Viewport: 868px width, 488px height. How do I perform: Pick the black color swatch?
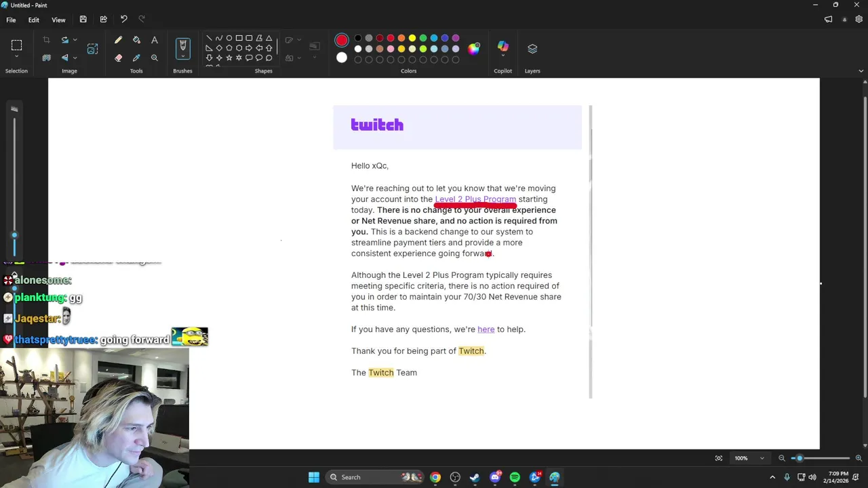pos(358,38)
